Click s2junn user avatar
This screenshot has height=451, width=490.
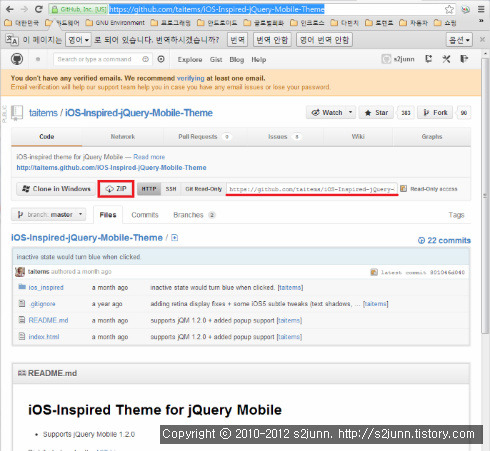point(386,59)
